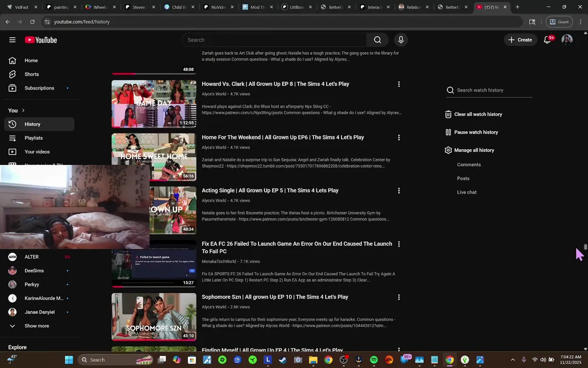Viewport: 588px width, 368px height.
Task: Open the YouTube hamburger guide menu
Action: [12, 40]
